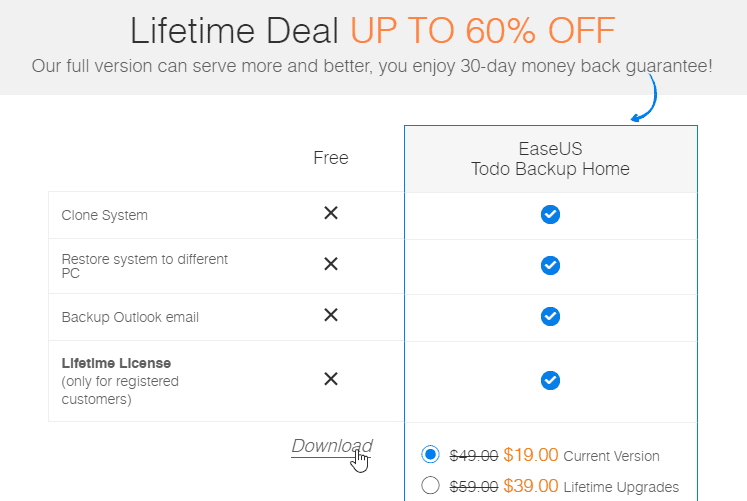Click the blue checkmark for Lifetime License

point(550,381)
